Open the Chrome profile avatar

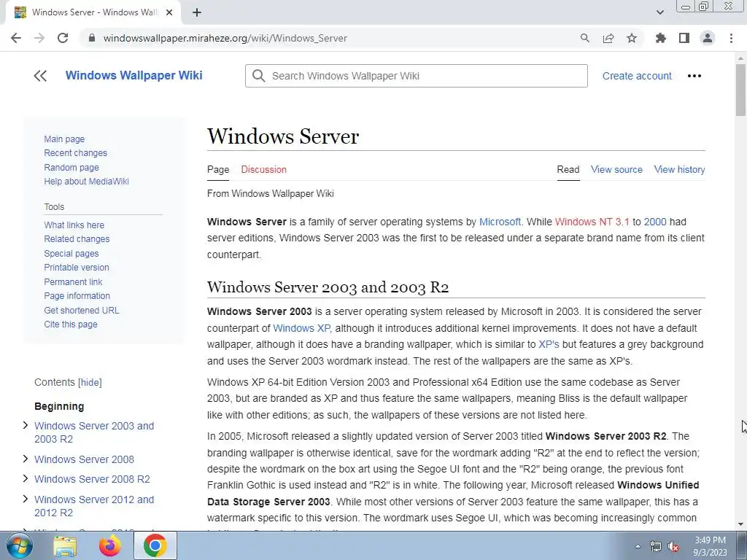[708, 38]
